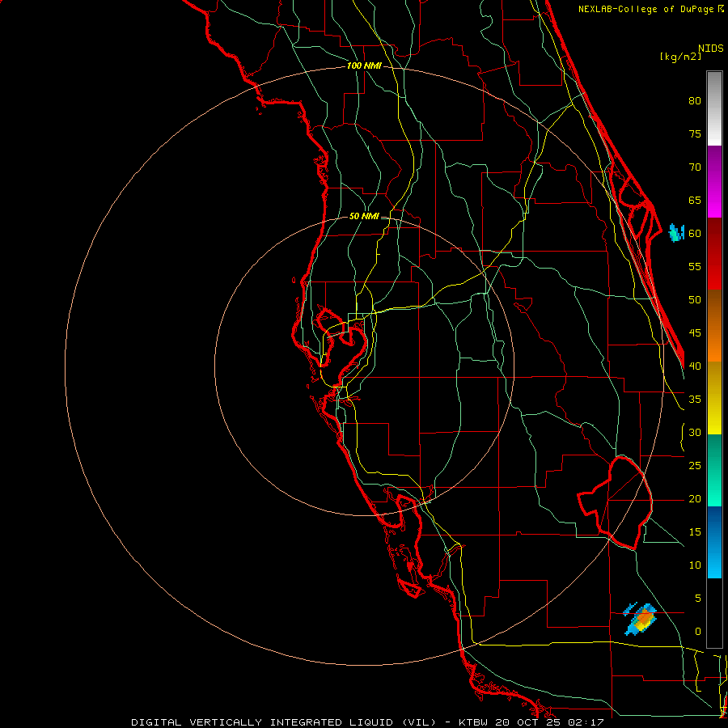Image resolution: width=728 pixels, height=728 pixels.
Task: Click the 15 value on the scale
Action: 695,532
